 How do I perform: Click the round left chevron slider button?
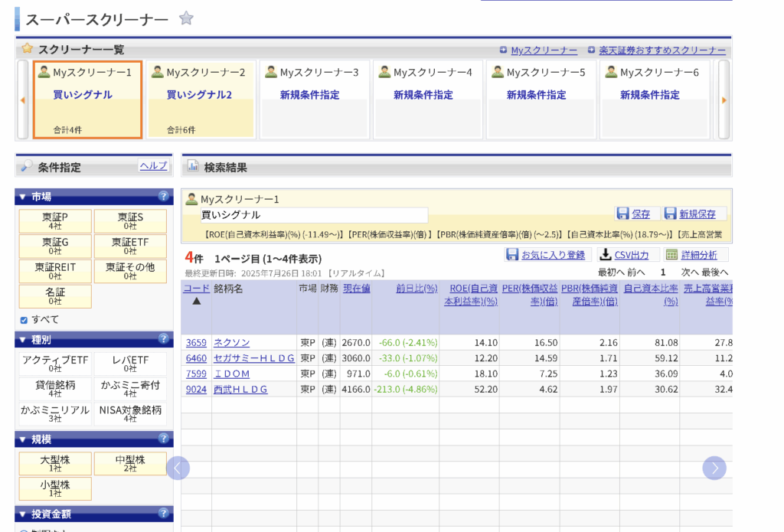click(x=178, y=468)
